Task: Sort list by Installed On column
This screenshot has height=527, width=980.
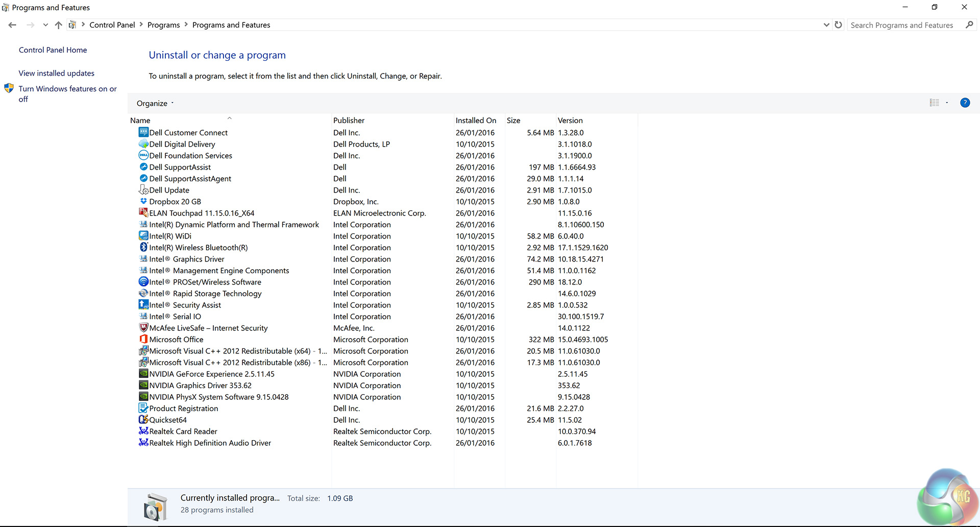Action: 475,121
